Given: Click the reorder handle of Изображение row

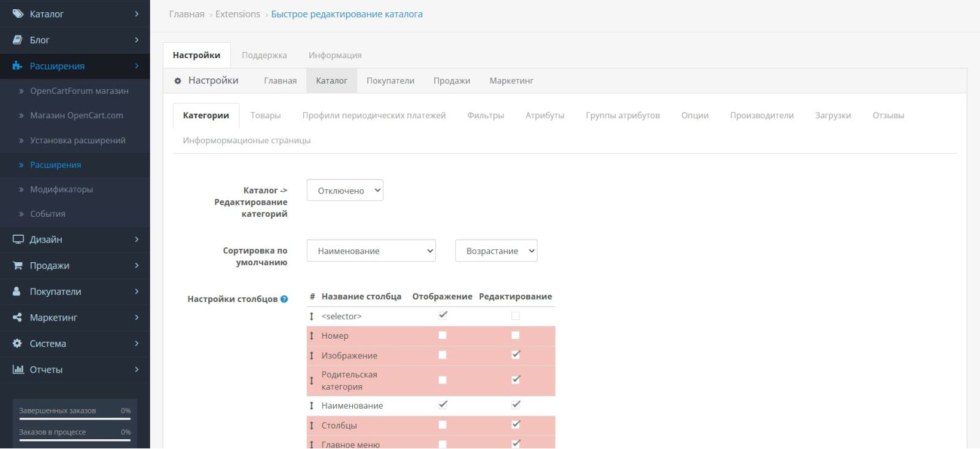Looking at the screenshot, I should coord(312,355).
